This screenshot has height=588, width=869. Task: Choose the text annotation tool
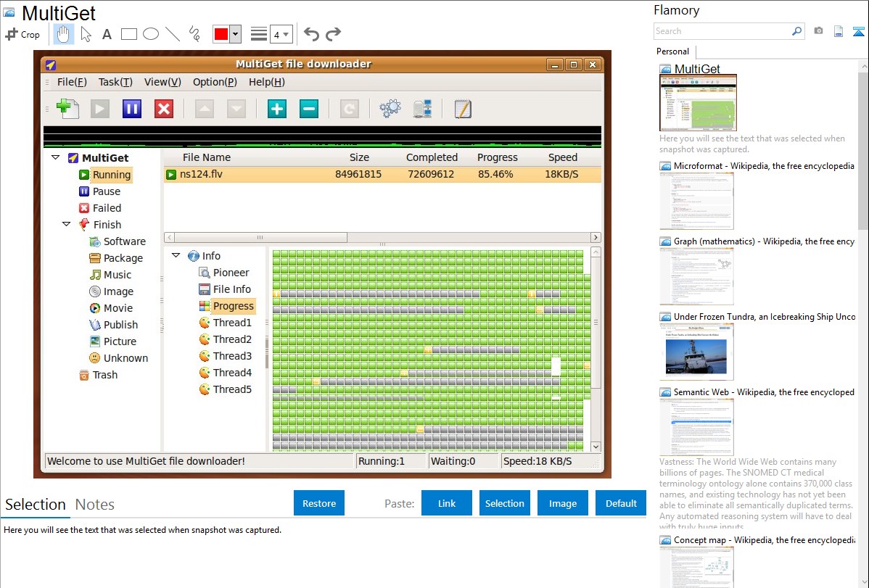(107, 34)
